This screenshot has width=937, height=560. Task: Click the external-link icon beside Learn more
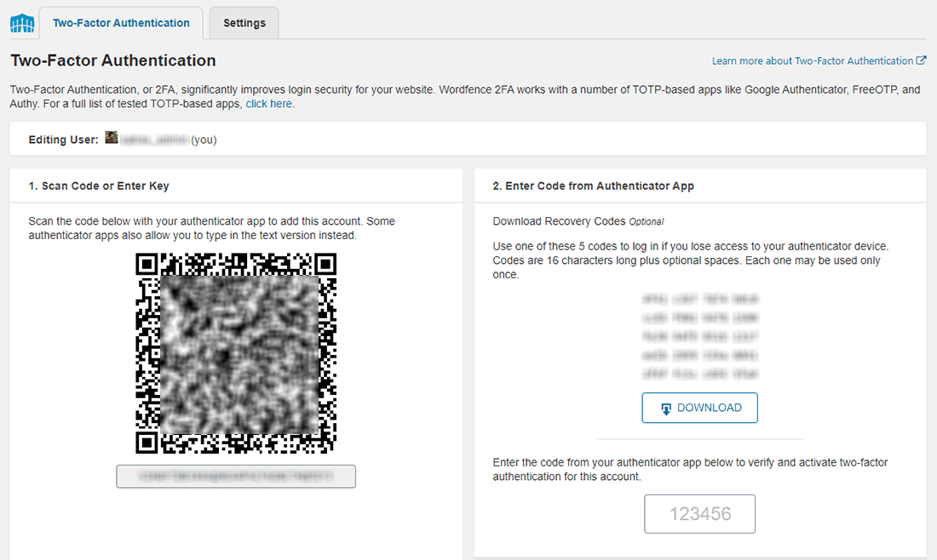(x=922, y=60)
